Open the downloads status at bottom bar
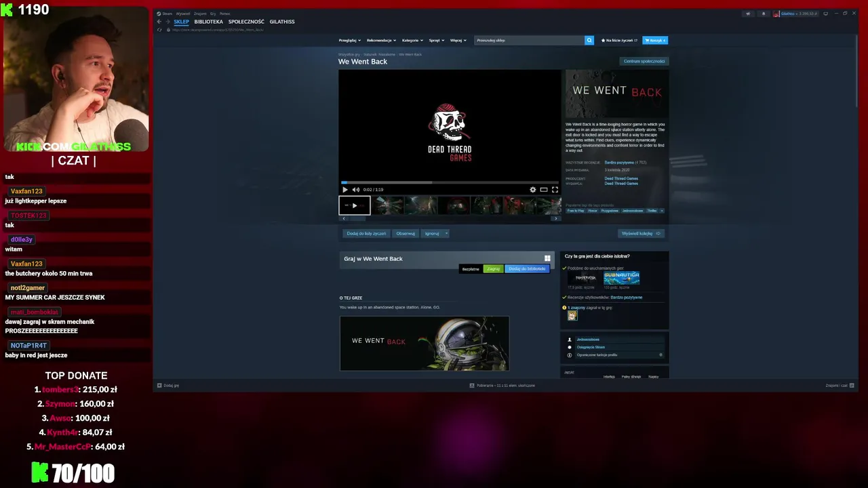This screenshot has width=868, height=488. [502, 386]
